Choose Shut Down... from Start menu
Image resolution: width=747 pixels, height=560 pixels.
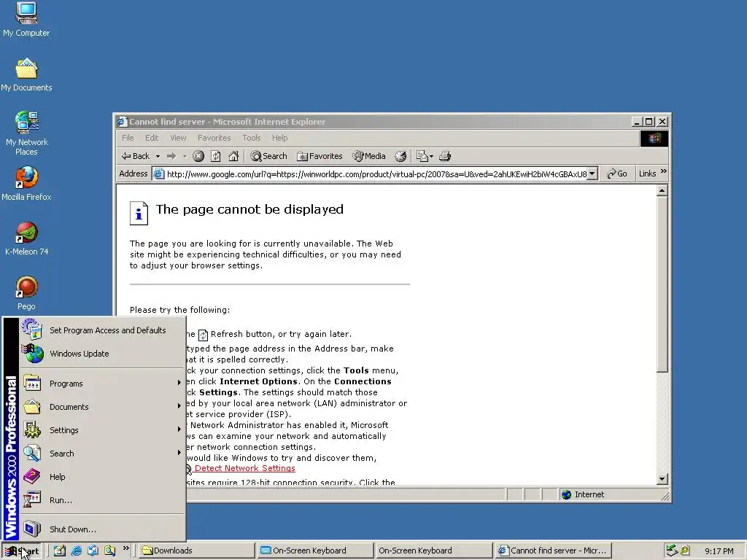(x=102, y=529)
